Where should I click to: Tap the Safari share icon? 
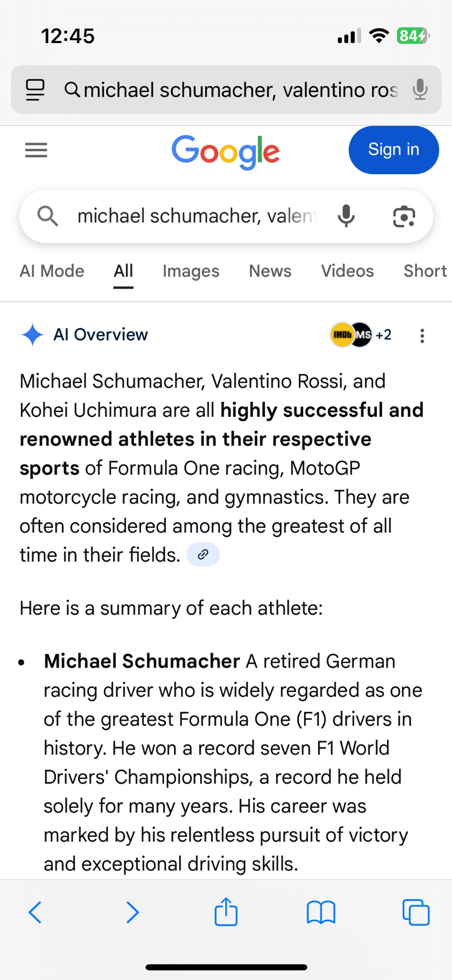coord(226,912)
